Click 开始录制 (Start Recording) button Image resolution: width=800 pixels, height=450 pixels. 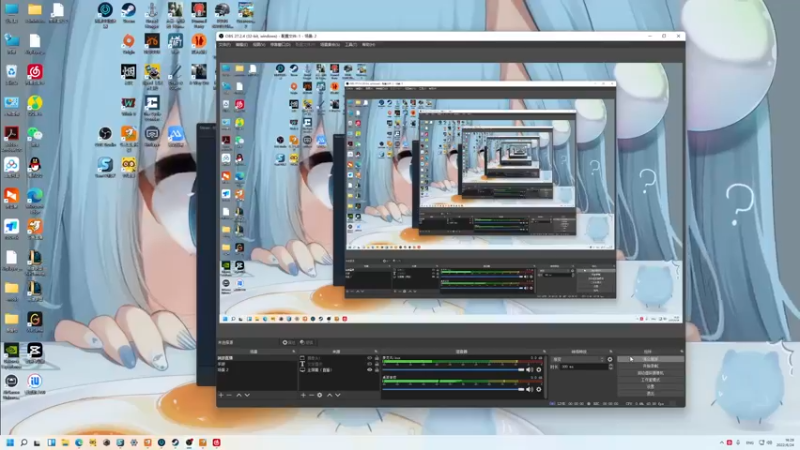click(651, 366)
